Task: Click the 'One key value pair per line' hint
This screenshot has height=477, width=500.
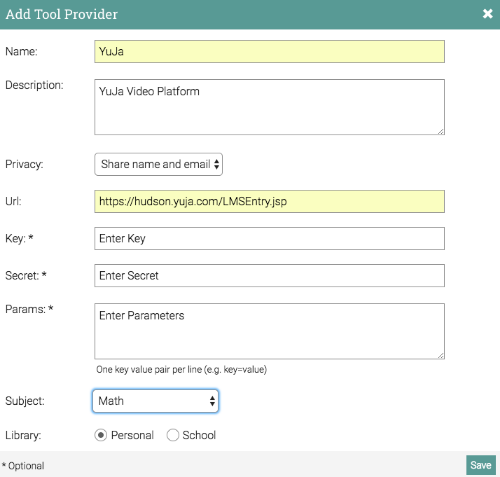Action: tap(182, 370)
